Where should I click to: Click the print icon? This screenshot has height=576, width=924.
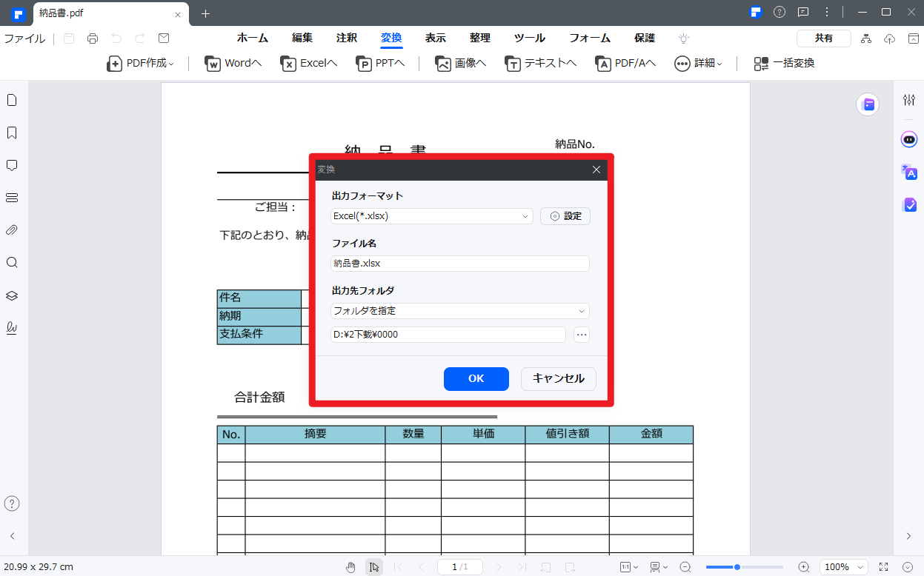93,38
